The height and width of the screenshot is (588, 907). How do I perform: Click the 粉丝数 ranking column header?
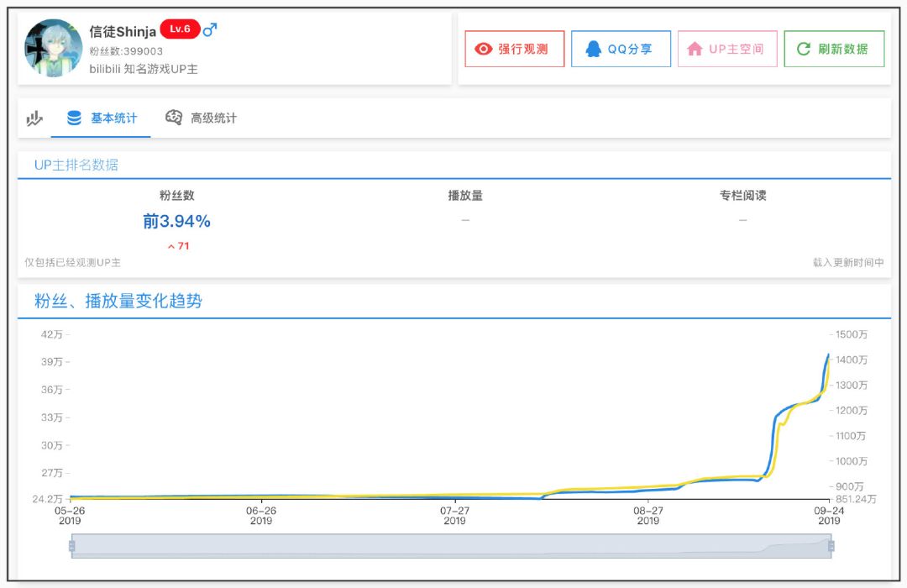pos(176,196)
